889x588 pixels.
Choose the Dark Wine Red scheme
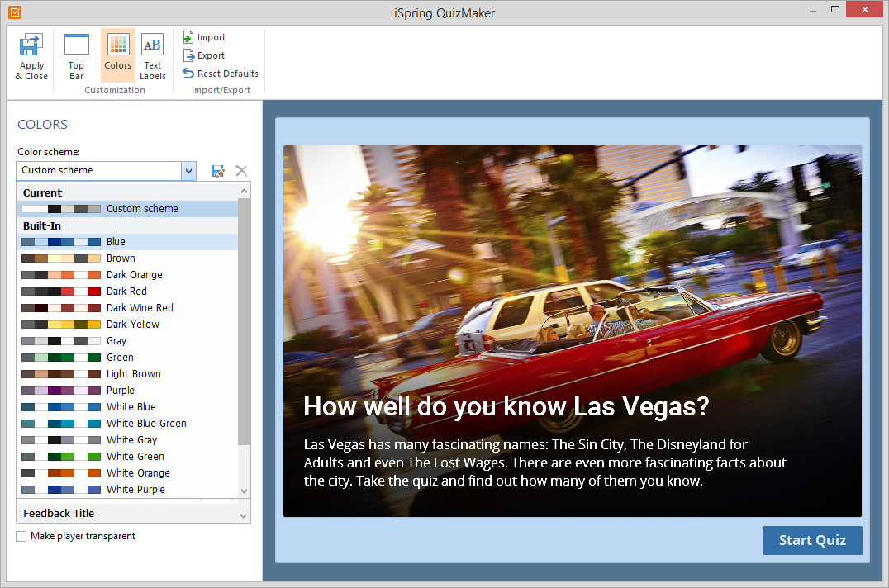[140, 308]
